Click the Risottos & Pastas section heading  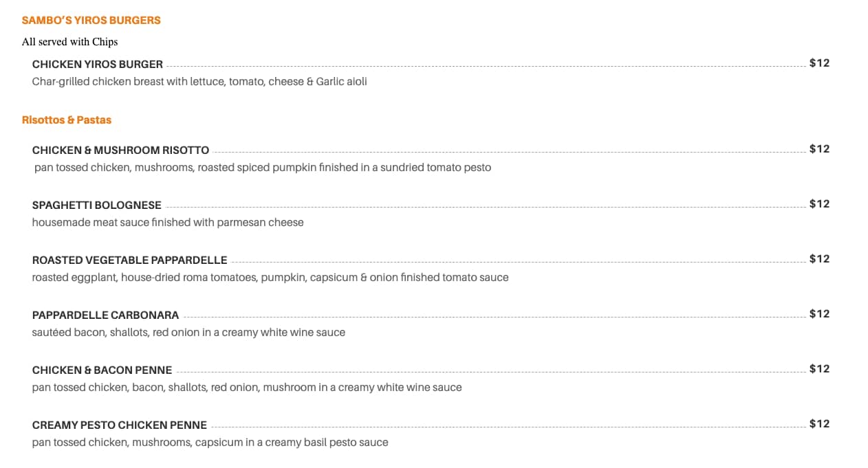click(67, 120)
